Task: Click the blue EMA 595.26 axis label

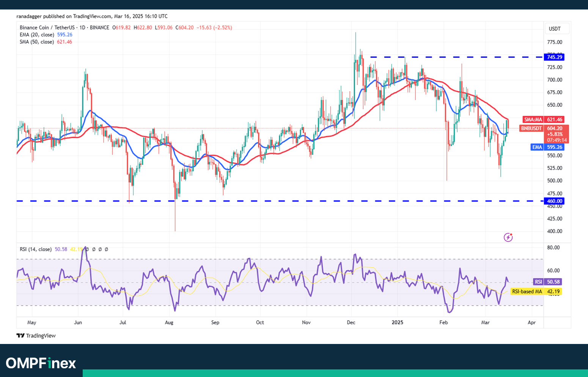Action: 547,147
